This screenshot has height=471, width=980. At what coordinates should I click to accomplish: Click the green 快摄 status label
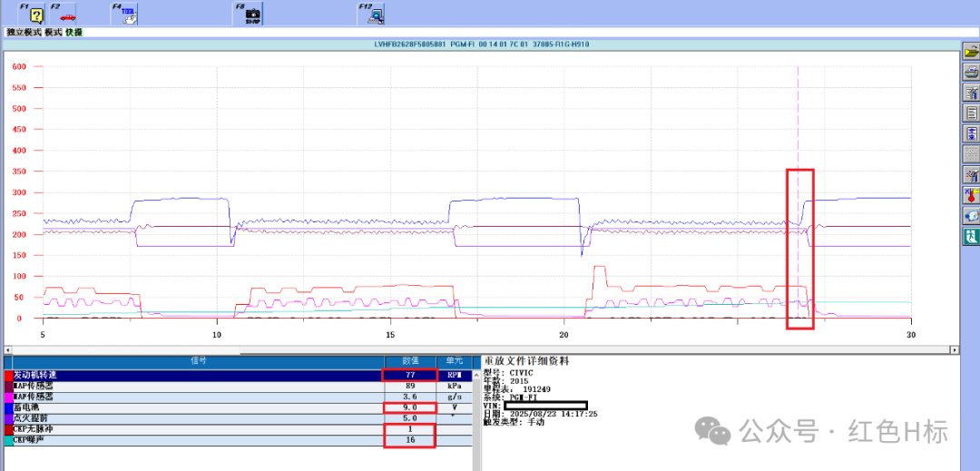(x=73, y=32)
